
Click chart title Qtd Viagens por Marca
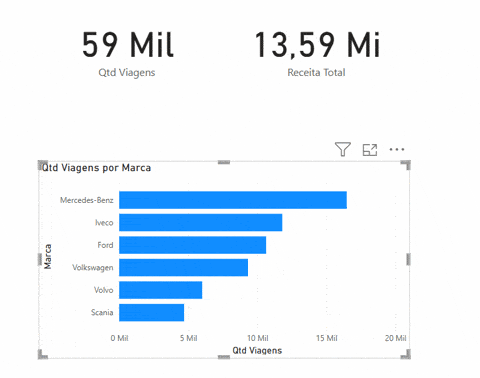coord(96,168)
